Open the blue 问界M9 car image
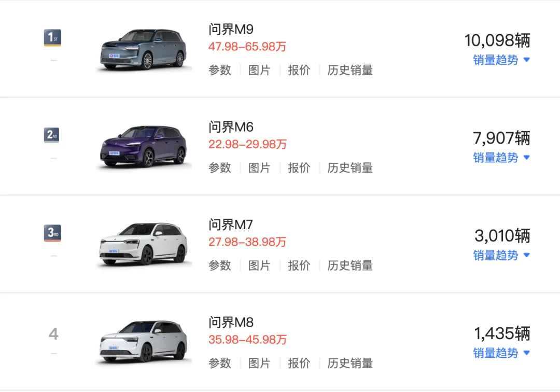Viewport: 560px width, 392px height. pos(144,50)
